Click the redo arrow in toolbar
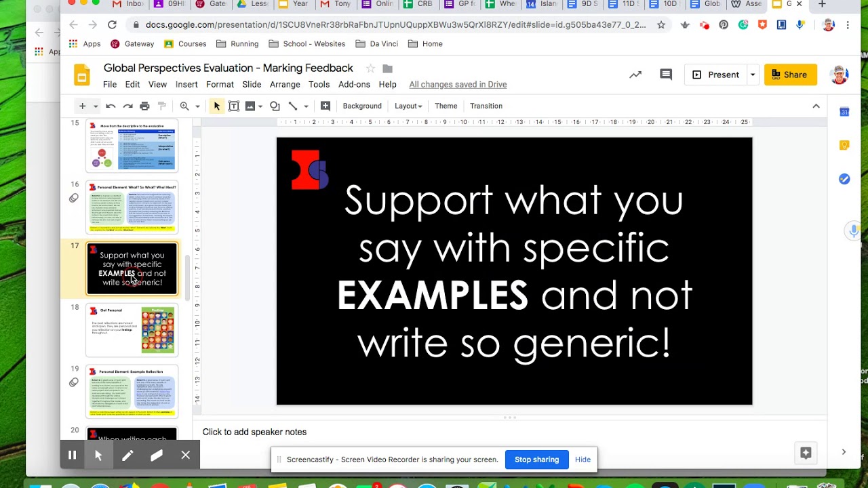 [127, 106]
